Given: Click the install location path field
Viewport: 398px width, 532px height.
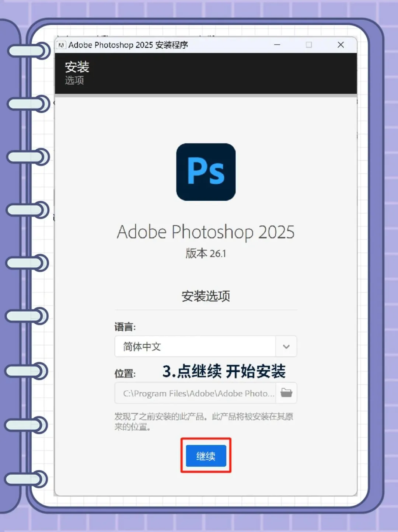Looking at the screenshot, I should tap(195, 393).
